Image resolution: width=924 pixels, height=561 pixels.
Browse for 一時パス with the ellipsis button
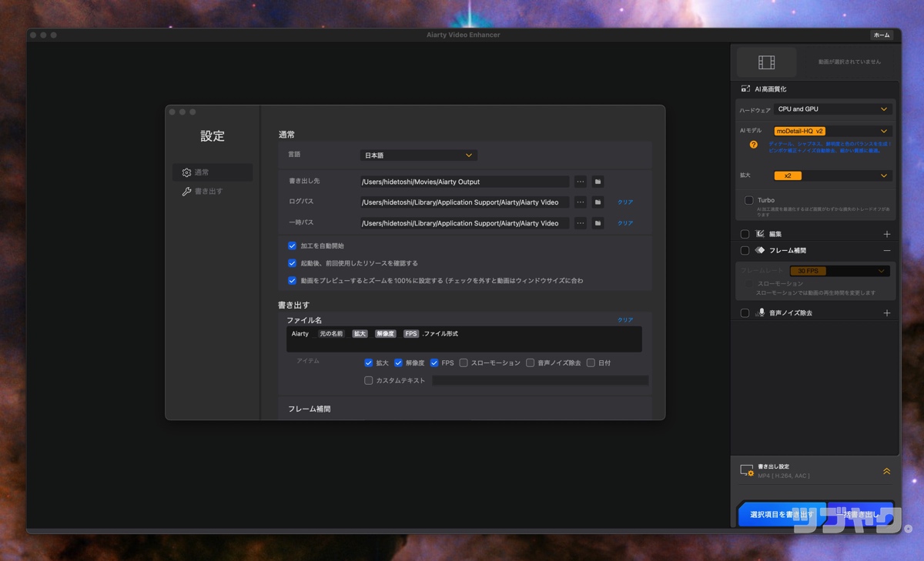581,223
